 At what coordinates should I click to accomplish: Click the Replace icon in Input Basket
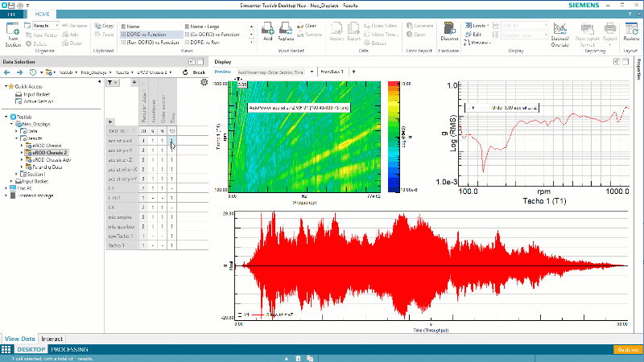click(286, 31)
